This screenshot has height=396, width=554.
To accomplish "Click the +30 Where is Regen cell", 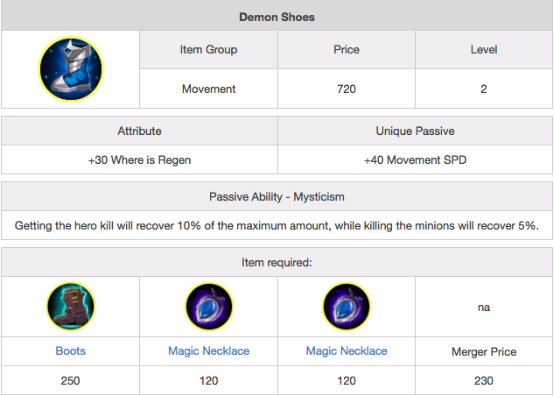I will (140, 160).
